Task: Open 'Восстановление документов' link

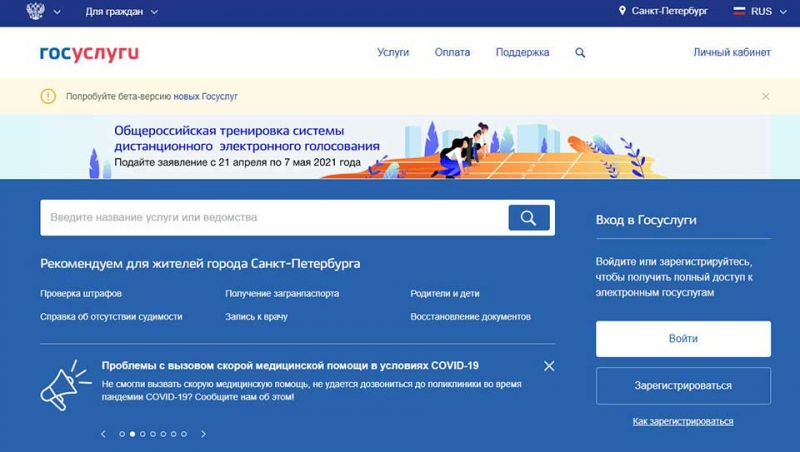Action: pyautogui.click(x=470, y=316)
